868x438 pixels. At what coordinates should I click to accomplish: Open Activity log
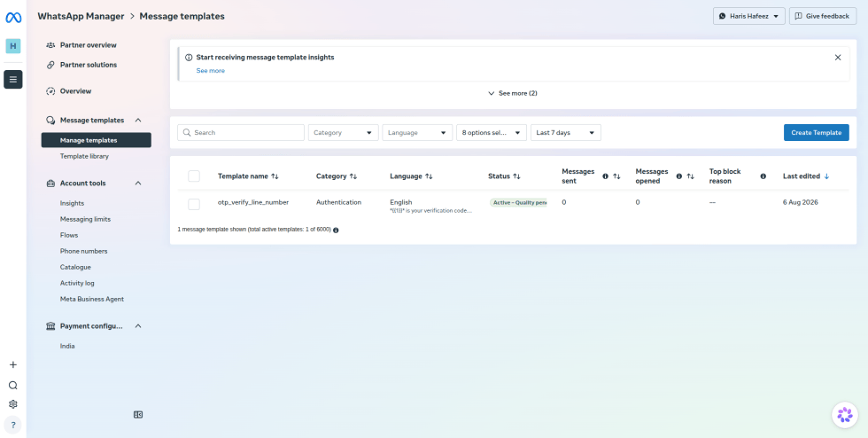(77, 283)
